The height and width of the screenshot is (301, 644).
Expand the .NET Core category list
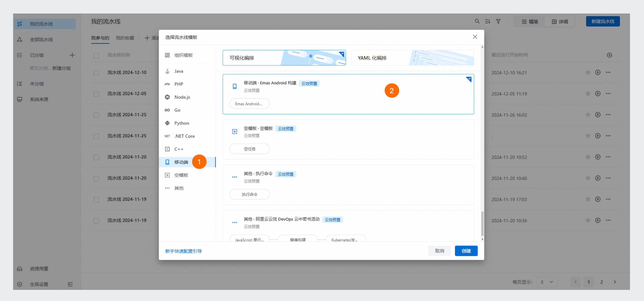click(184, 136)
